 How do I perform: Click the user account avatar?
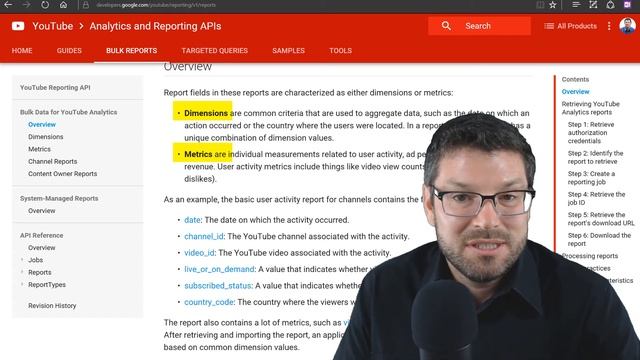[x=627, y=26]
